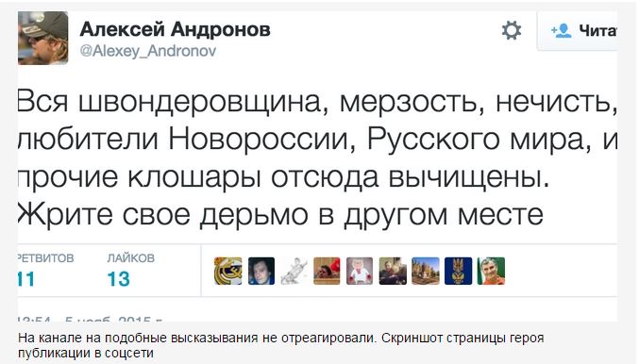View the ЛАЙКОВ count 13
The width and height of the screenshot is (639, 364).
(x=119, y=279)
